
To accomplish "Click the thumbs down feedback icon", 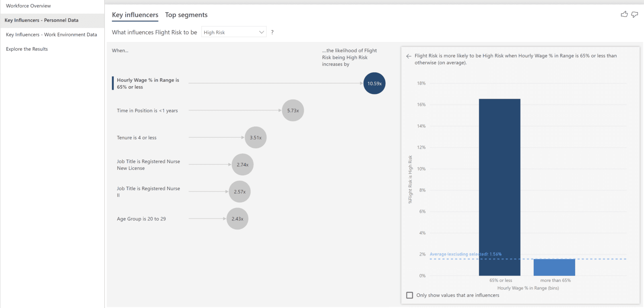I will coord(635,15).
